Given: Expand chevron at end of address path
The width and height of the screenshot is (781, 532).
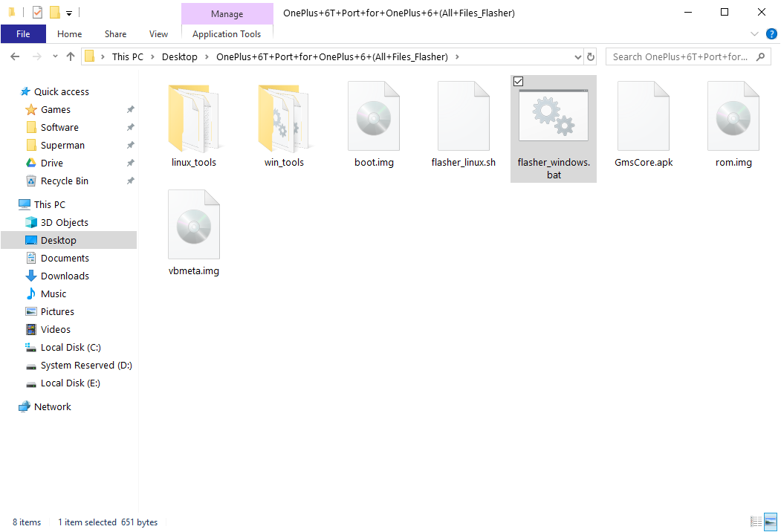Looking at the screenshot, I should coord(457,56).
